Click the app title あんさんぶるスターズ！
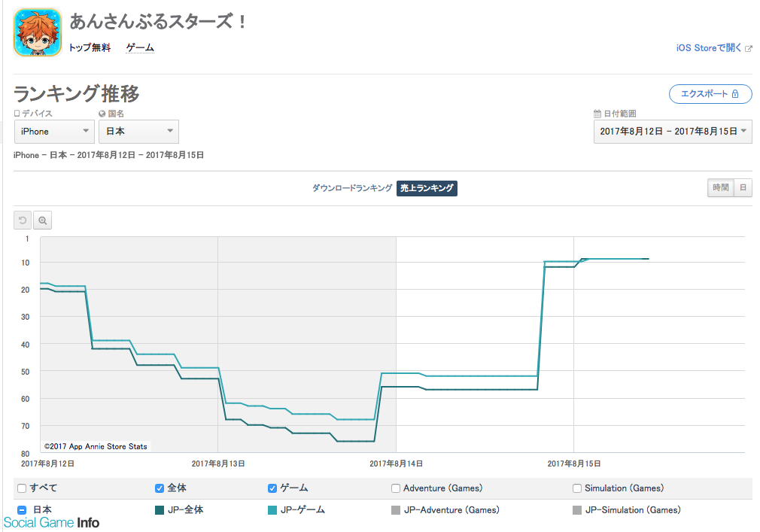 [159, 22]
